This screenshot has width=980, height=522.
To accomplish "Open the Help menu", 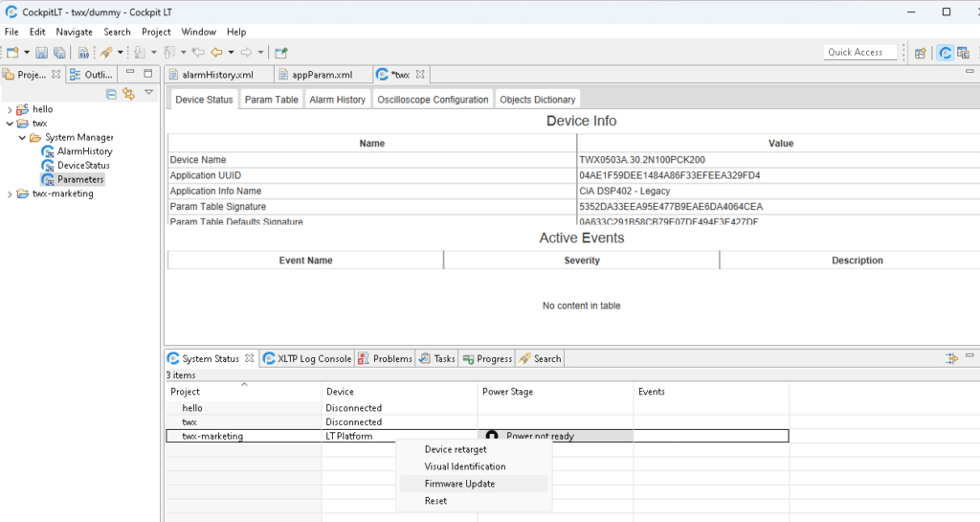I will point(236,32).
